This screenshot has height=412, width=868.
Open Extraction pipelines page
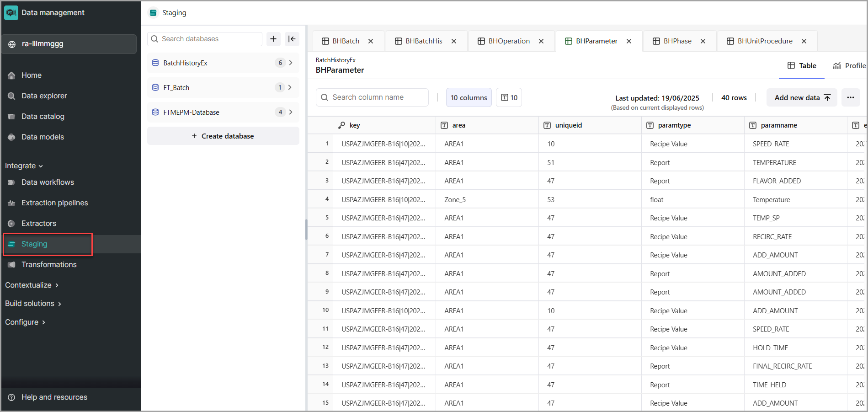54,203
